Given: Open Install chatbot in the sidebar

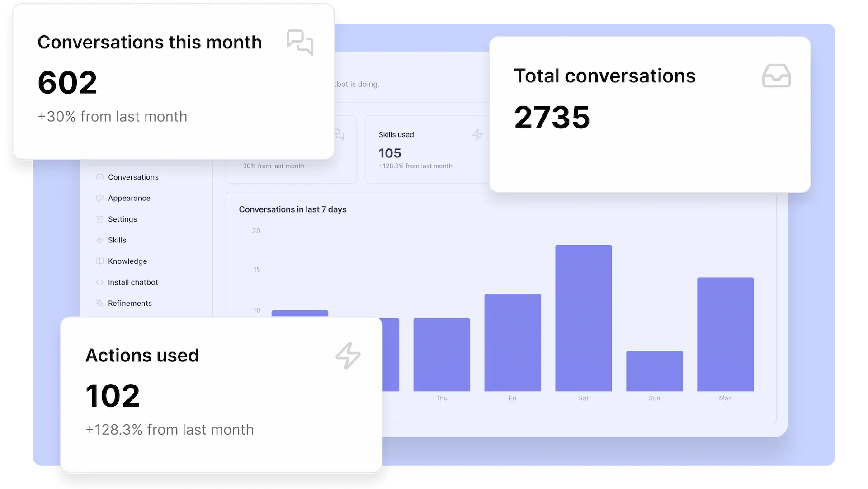Looking at the screenshot, I should pos(132,282).
